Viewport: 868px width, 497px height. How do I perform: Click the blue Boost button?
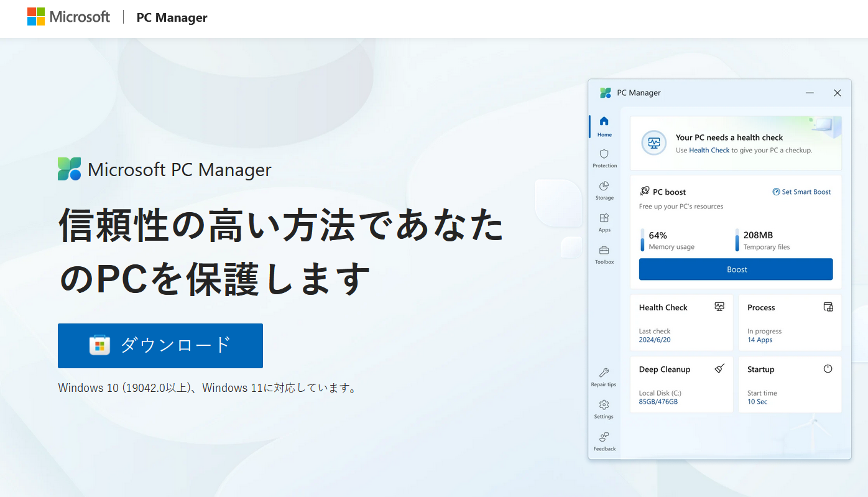(x=736, y=269)
